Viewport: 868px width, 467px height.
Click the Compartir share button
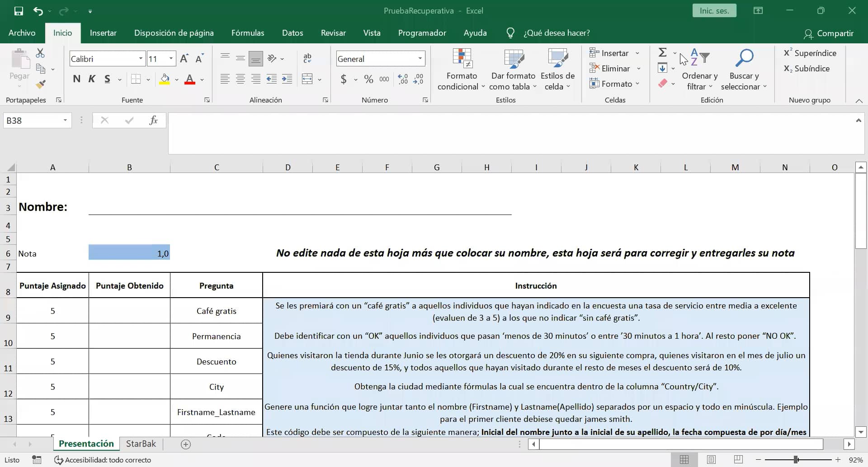(x=829, y=33)
